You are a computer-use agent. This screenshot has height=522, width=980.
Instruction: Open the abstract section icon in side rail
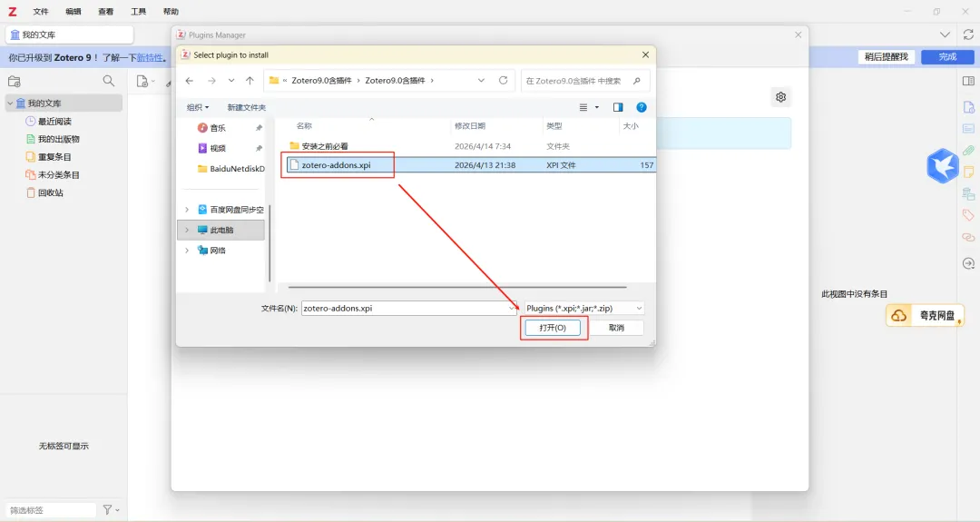click(x=968, y=129)
